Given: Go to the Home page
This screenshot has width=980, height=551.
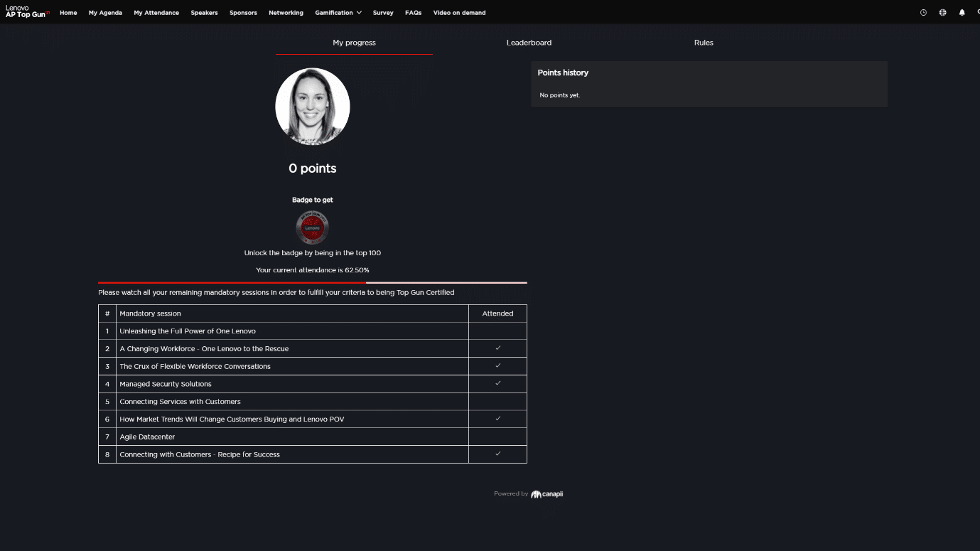Looking at the screenshot, I should [x=68, y=13].
